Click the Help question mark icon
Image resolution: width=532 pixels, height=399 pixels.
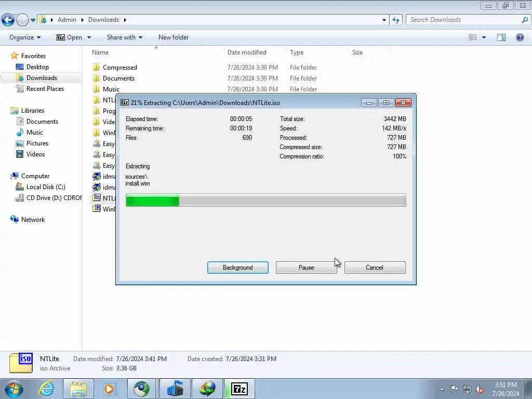point(520,37)
